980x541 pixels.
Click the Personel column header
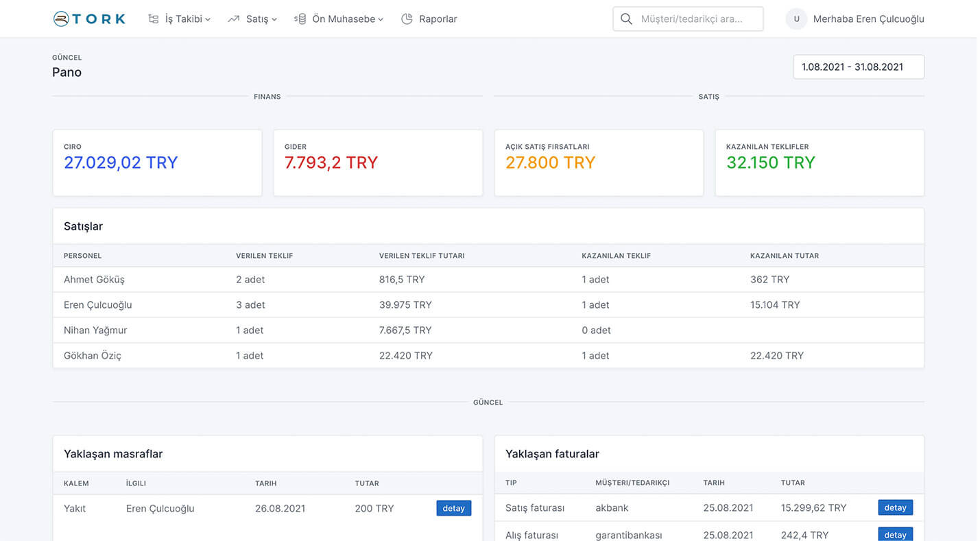point(82,256)
